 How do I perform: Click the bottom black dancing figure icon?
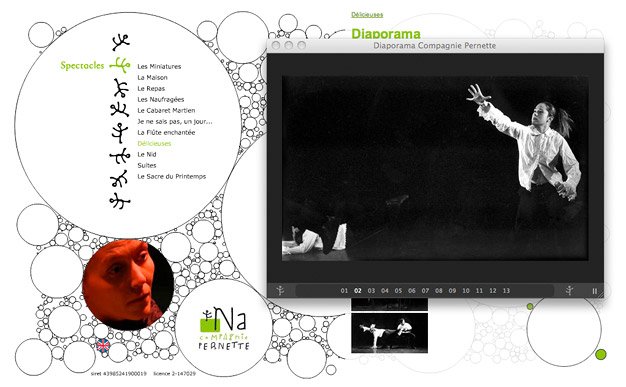point(120,200)
